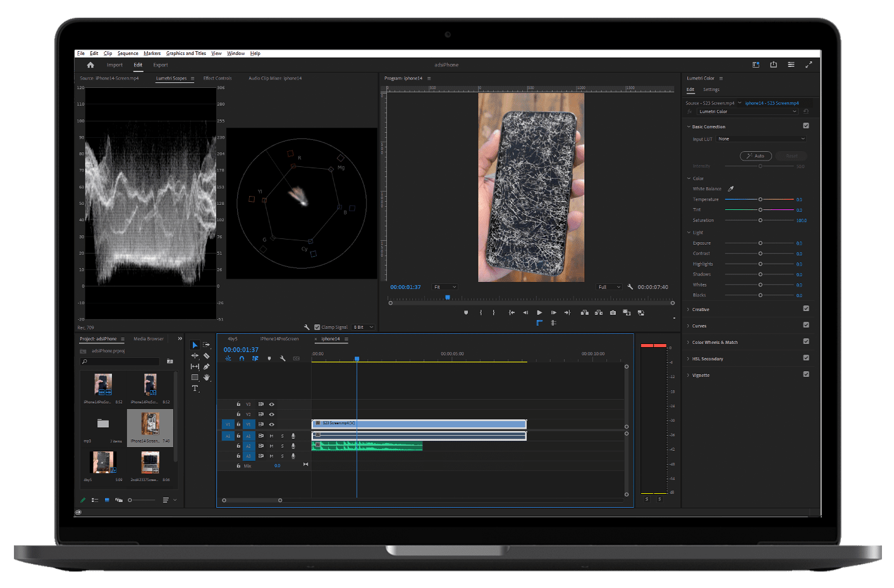This screenshot has height=588, width=894.
Task: Select the Ripple Edit tool
Action: (x=195, y=356)
